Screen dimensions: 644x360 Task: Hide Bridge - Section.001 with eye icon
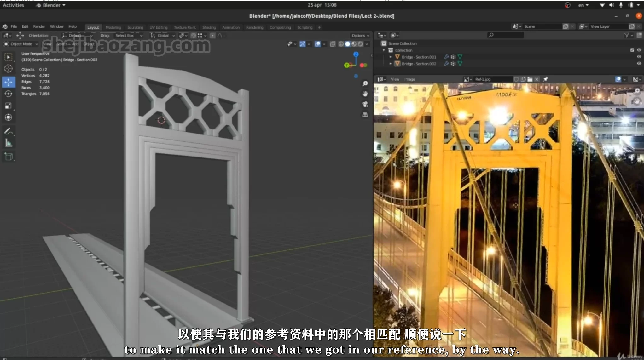[639, 57]
